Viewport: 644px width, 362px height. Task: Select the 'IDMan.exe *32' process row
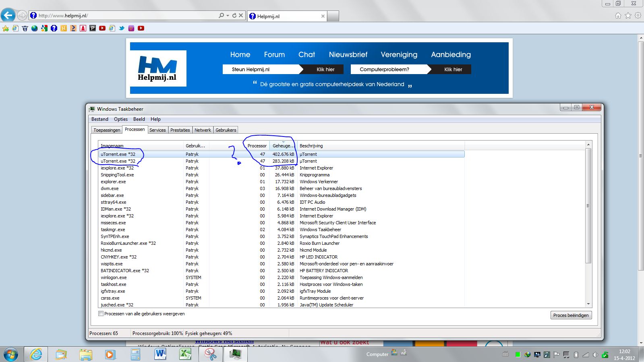click(281, 209)
